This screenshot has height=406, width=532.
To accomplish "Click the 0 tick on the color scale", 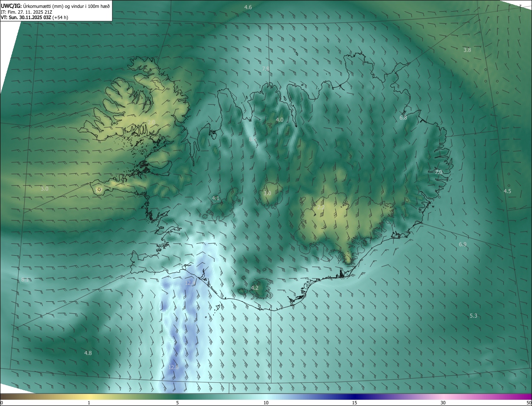I will coord(2,403).
